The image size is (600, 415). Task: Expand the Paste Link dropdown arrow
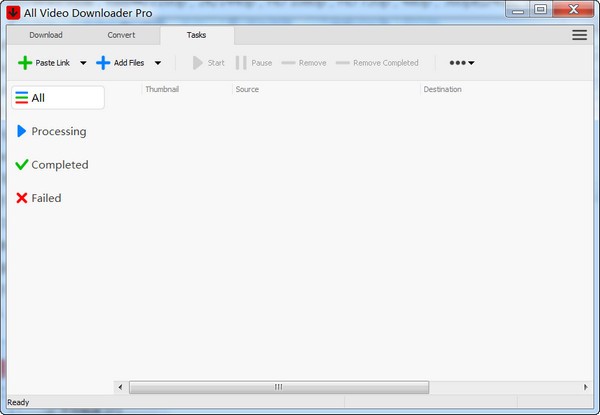[x=83, y=63]
